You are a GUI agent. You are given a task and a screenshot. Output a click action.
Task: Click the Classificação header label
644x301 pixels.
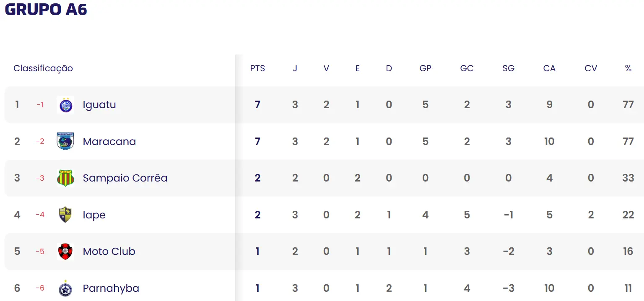point(43,68)
